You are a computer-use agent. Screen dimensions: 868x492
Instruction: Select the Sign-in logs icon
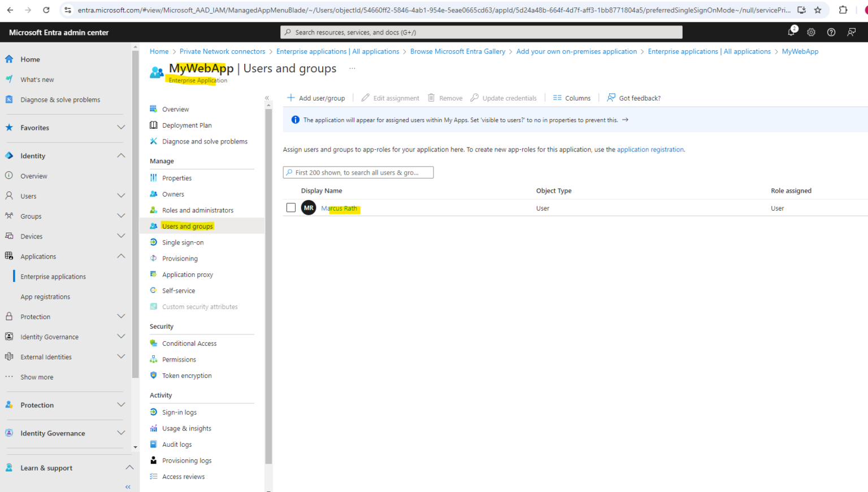pyautogui.click(x=153, y=412)
